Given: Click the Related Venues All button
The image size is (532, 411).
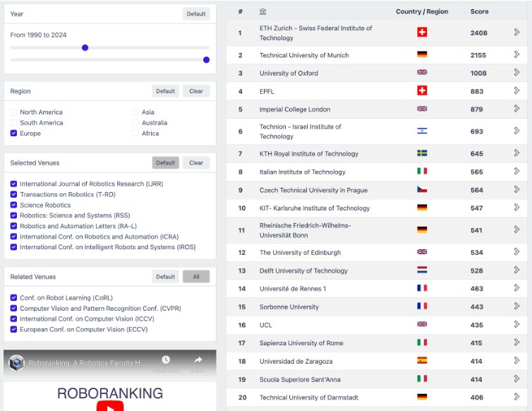Looking at the screenshot, I should tap(196, 277).
